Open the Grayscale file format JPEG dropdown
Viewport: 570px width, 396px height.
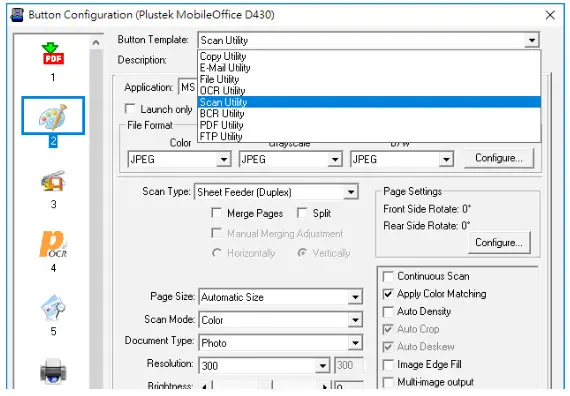334,160
